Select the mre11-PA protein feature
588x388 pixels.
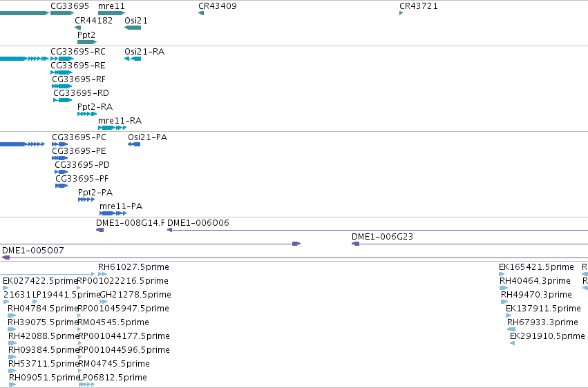click(x=113, y=213)
